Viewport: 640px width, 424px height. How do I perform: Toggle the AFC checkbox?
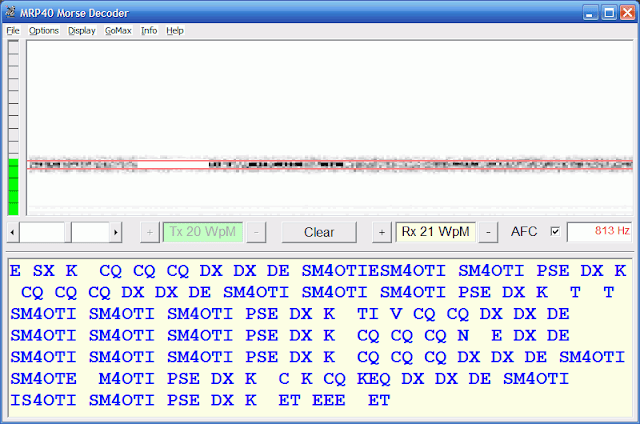[x=555, y=231]
